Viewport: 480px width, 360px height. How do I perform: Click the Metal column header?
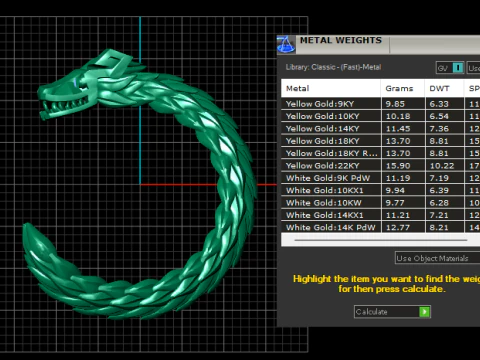pos(331,88)
